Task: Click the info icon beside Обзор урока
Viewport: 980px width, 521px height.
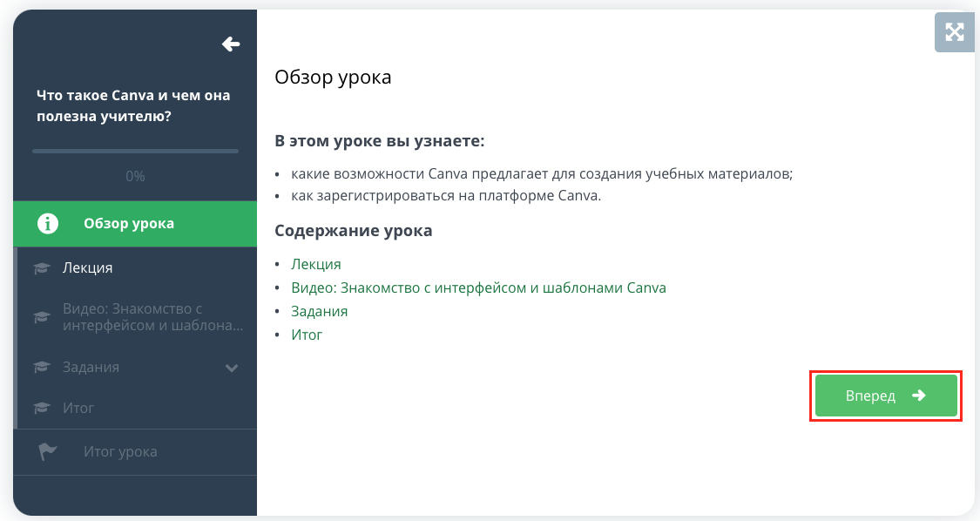Action: (x=48, y=223)
